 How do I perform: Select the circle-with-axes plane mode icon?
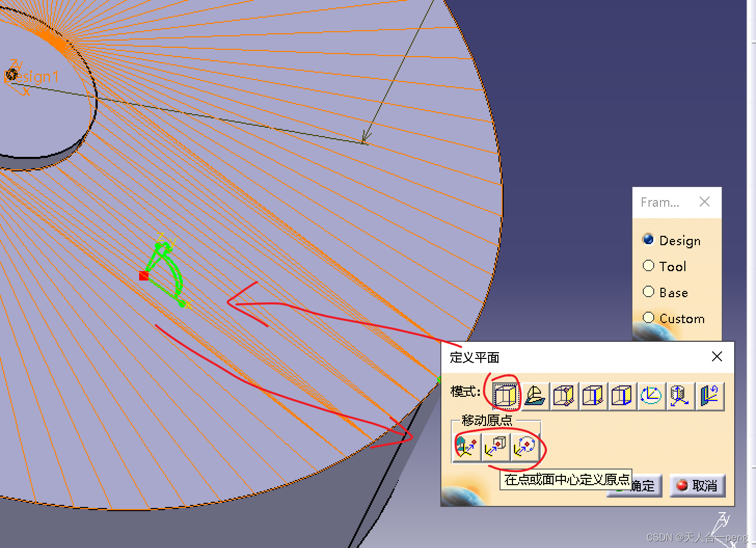coord(651,396)
